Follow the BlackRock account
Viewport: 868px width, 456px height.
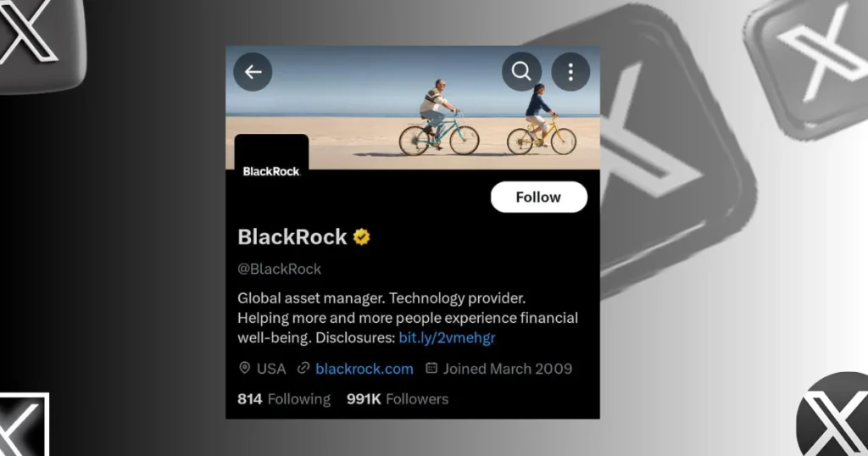coord(538,197)
